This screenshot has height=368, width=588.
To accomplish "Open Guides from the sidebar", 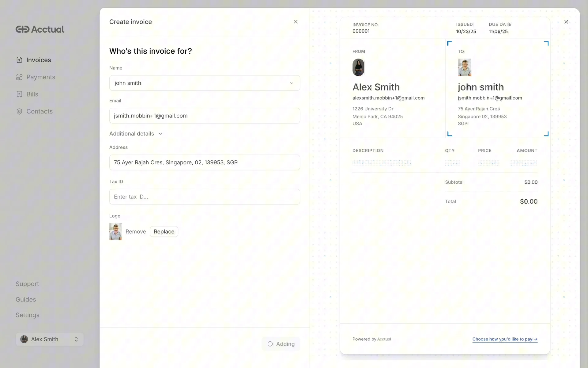I will click(26, 299).
